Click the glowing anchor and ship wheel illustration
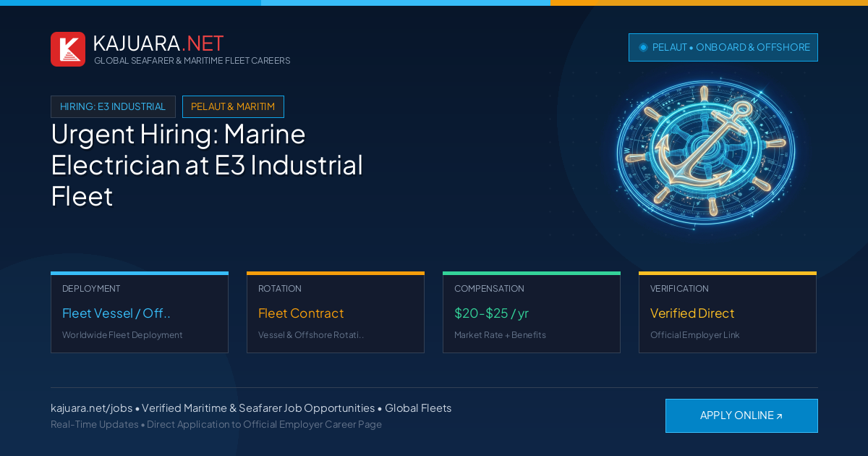Screen dimensions: 868x456 (705, 153)
